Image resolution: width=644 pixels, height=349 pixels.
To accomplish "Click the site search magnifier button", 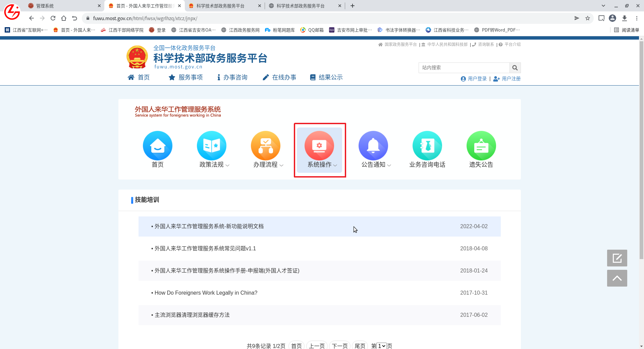I will [515, 68].
